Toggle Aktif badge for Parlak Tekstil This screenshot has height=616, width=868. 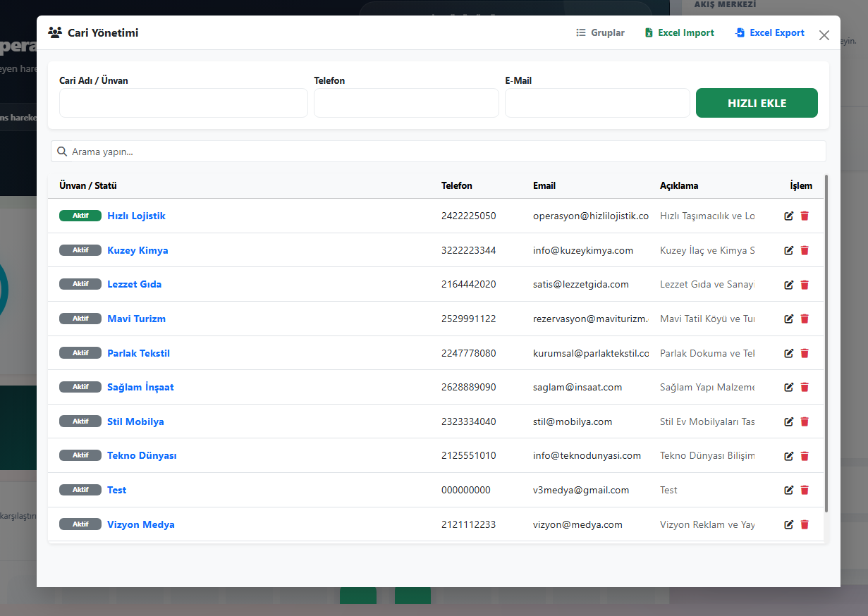coord(80,353)
